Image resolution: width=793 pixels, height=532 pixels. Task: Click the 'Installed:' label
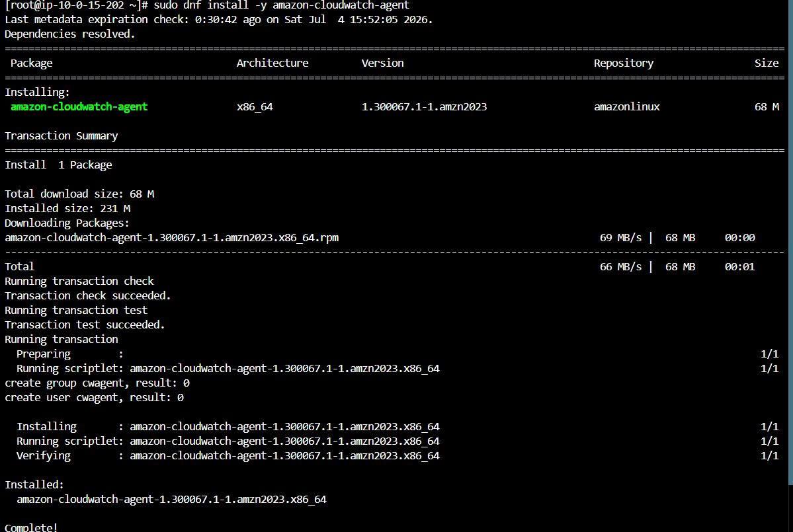[x=34, y=485]
